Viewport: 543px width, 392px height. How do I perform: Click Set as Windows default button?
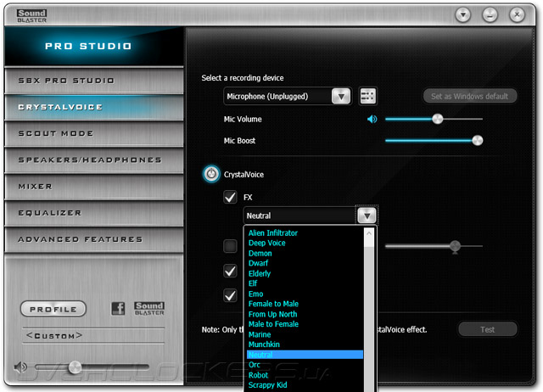tap(469, 96)
